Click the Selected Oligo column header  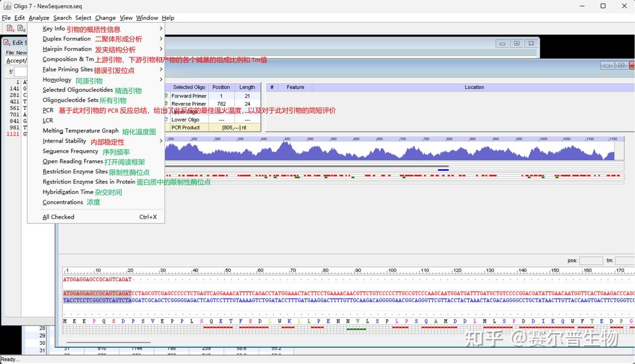pos(189,87)
